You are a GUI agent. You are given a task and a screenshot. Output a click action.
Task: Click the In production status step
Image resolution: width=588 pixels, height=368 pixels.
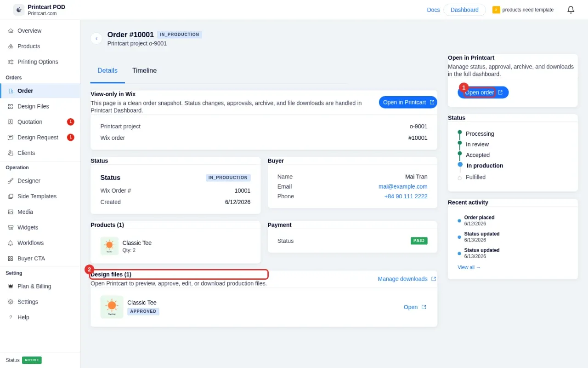485,166
